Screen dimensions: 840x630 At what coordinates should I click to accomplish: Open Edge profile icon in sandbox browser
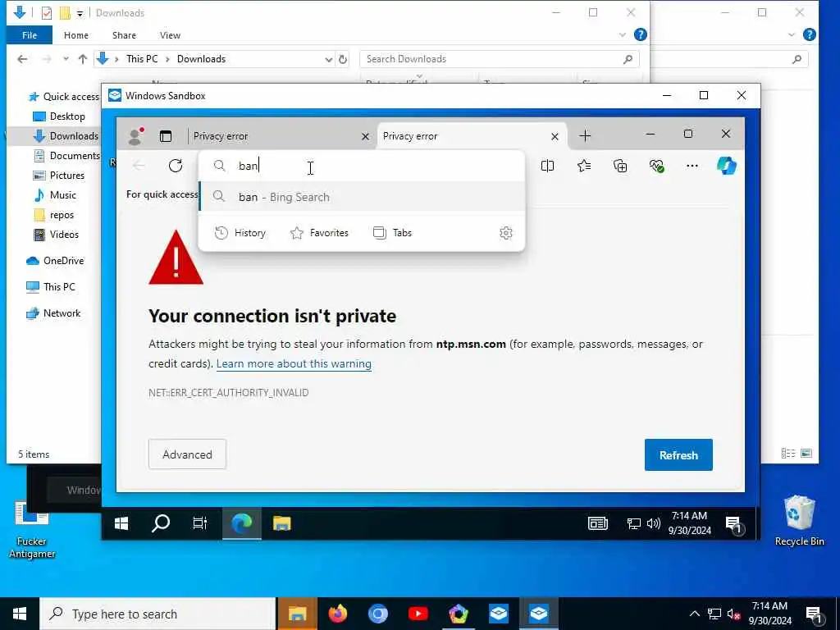(136, 136)
